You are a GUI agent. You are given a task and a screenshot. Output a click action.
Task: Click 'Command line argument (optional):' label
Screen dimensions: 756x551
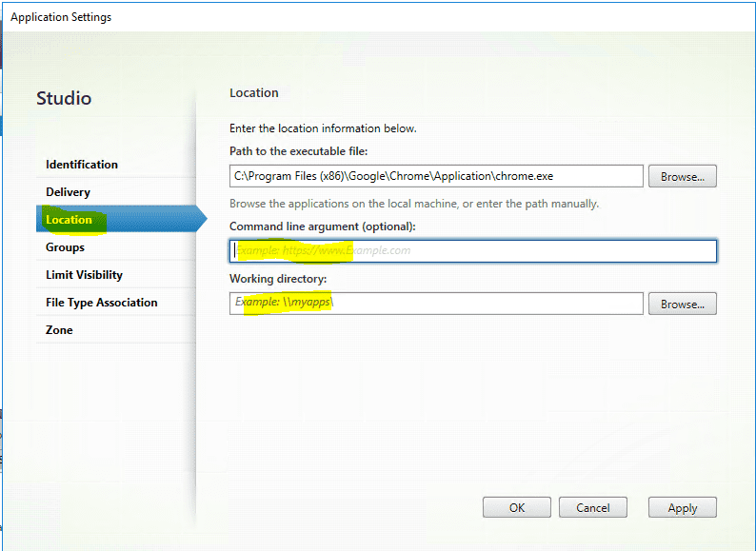coord(323,226)
